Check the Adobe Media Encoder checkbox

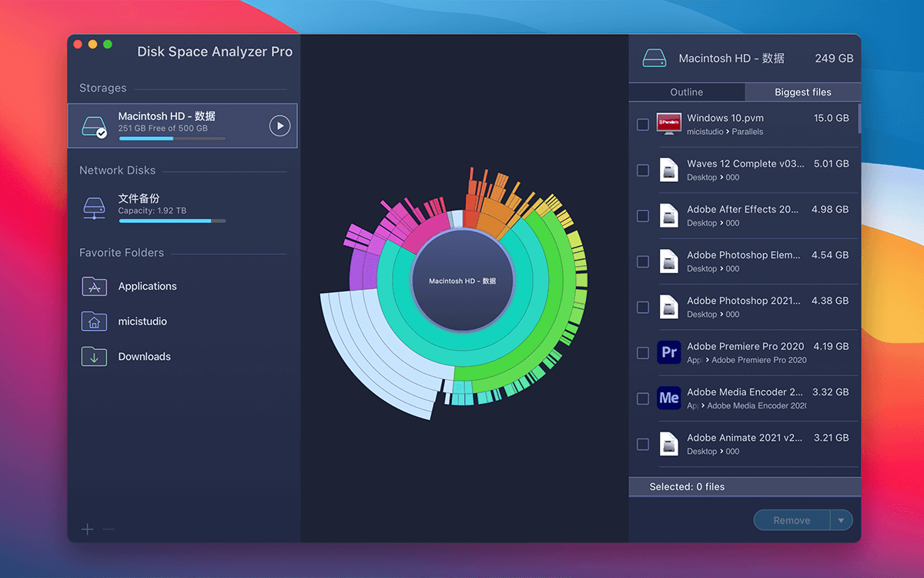click(x=643, y=398)
